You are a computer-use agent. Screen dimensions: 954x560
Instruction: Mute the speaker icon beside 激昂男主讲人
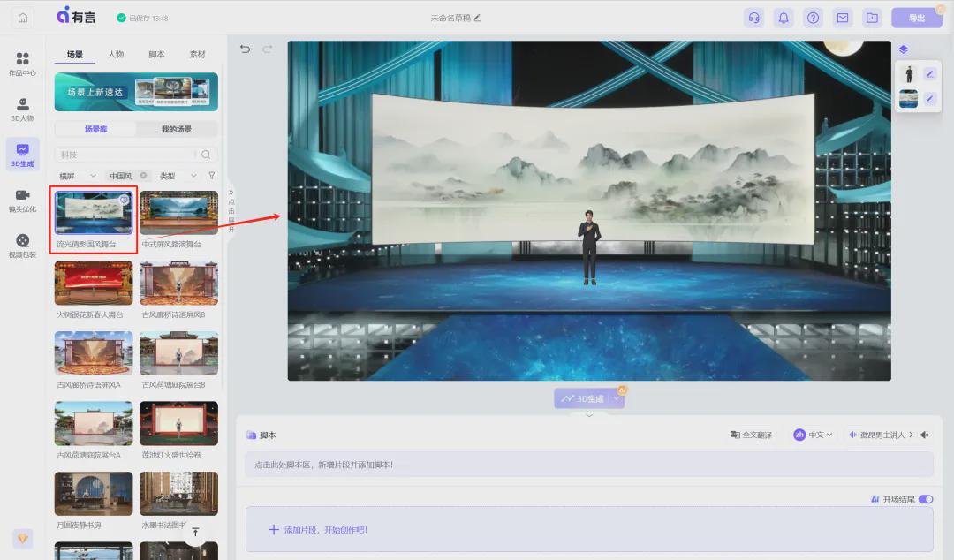point(925,435)
